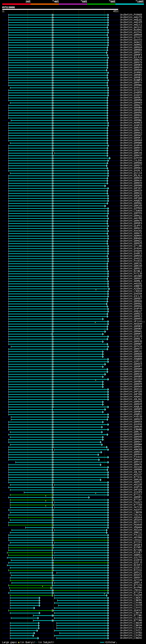Image resolution: width=146 pixels, height=644 pixels.
Task: Select hit label UniRef100_P06285
Action: [131, 595]
